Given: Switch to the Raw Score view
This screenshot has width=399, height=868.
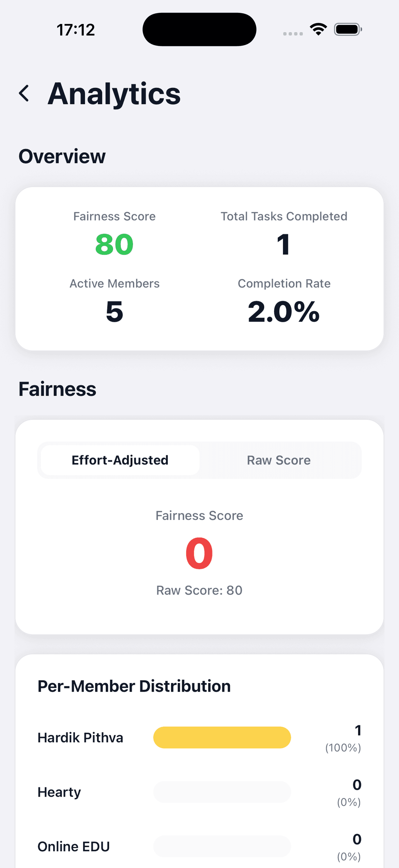Looking at the screenshot, I should (279, 460).
